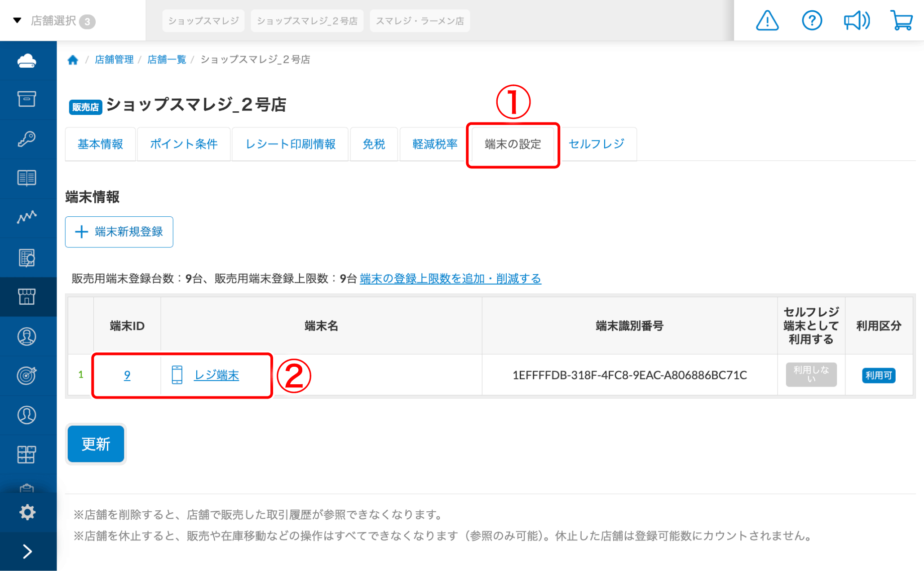Open the megaphone announcements icon

[x=857, y=21]
